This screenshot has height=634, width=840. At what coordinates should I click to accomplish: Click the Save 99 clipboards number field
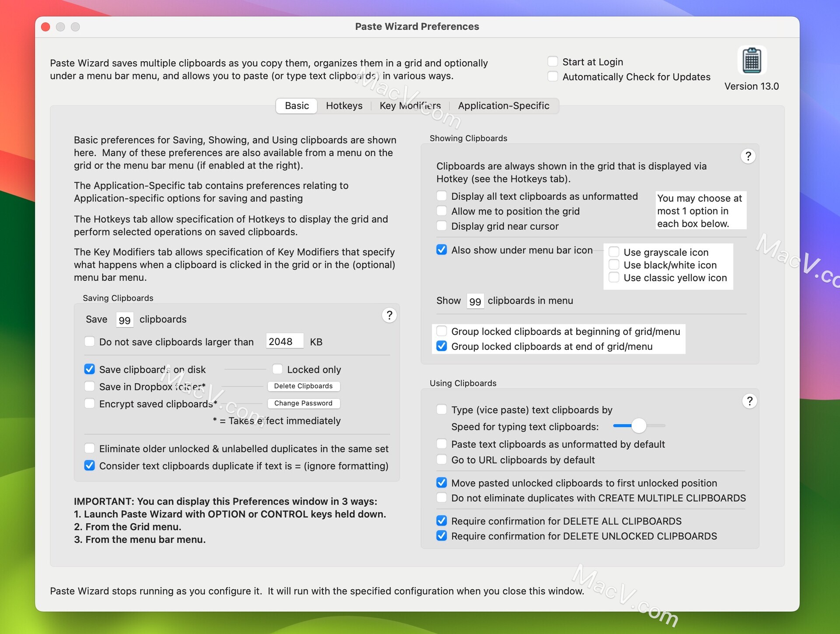125,320
